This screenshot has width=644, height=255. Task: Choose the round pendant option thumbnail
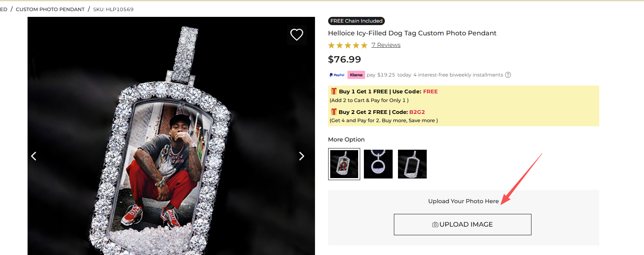tap(378, 164)
